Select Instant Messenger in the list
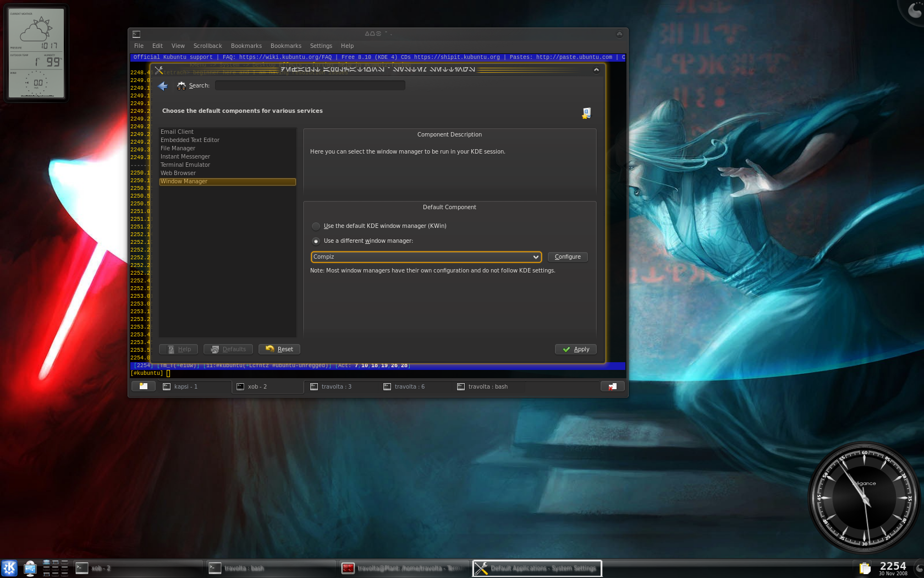Viewport: 924px width, 578px height. pos(227,157)
